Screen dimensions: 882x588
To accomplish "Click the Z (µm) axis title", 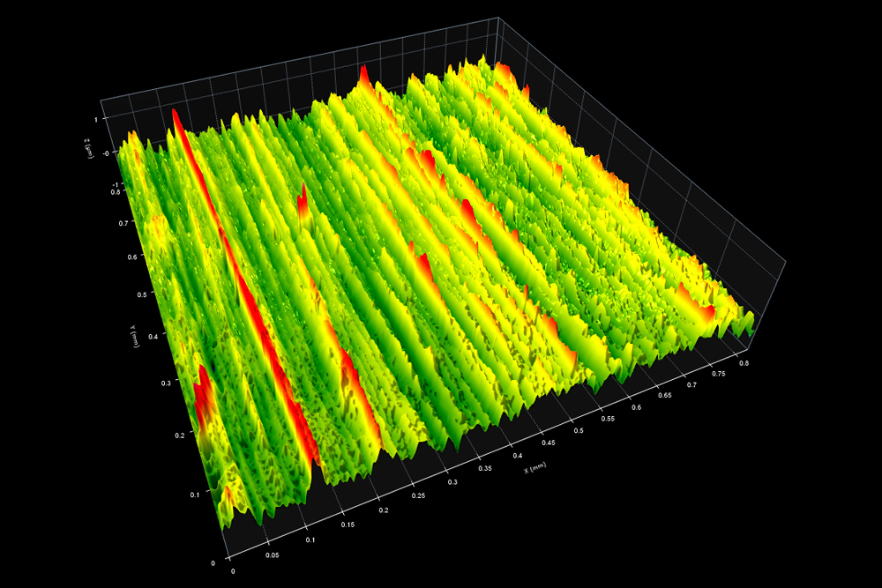I will 88,147.
